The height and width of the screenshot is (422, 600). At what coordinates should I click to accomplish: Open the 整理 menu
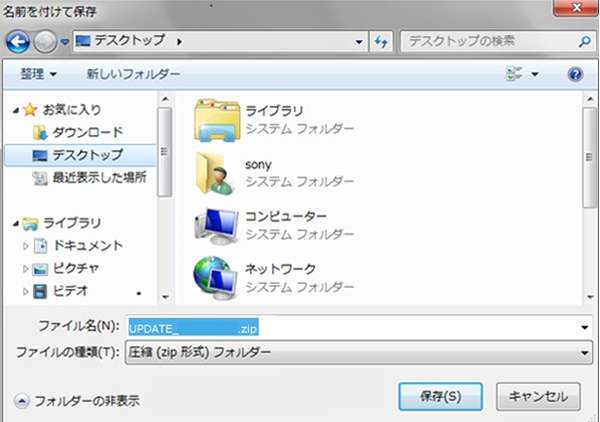coord(39,75)
